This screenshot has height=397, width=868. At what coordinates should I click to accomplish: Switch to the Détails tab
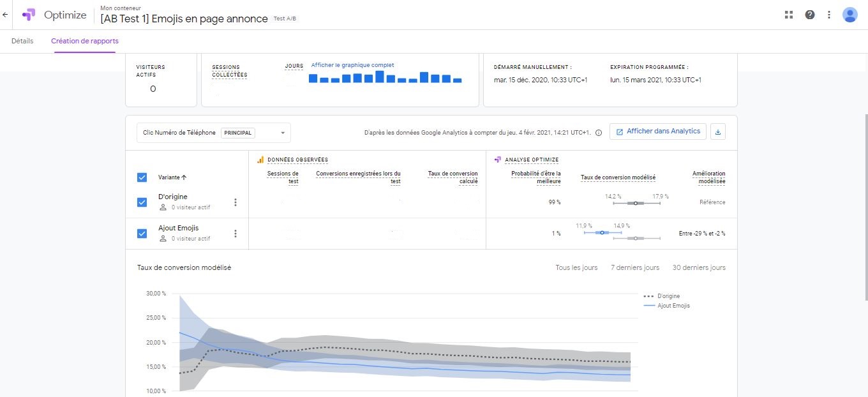pyautogui.click(x=22, y=41)
